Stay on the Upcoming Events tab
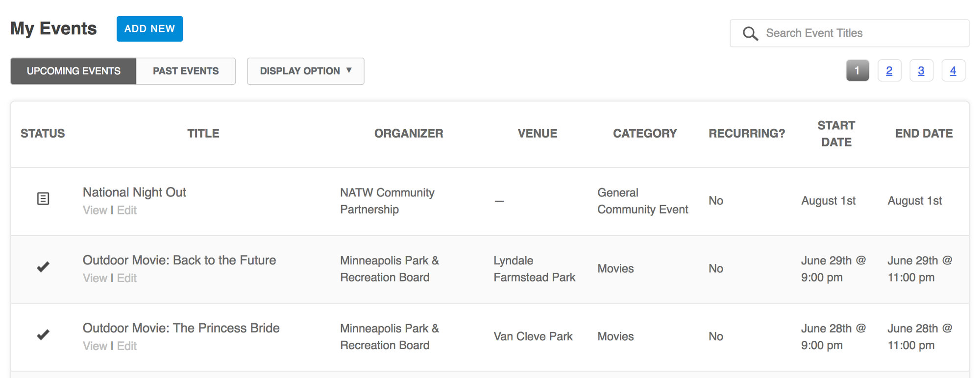Image resolution: width=980 pixels, height=378 pixels. pyautogui.click(x=73, y=71)
